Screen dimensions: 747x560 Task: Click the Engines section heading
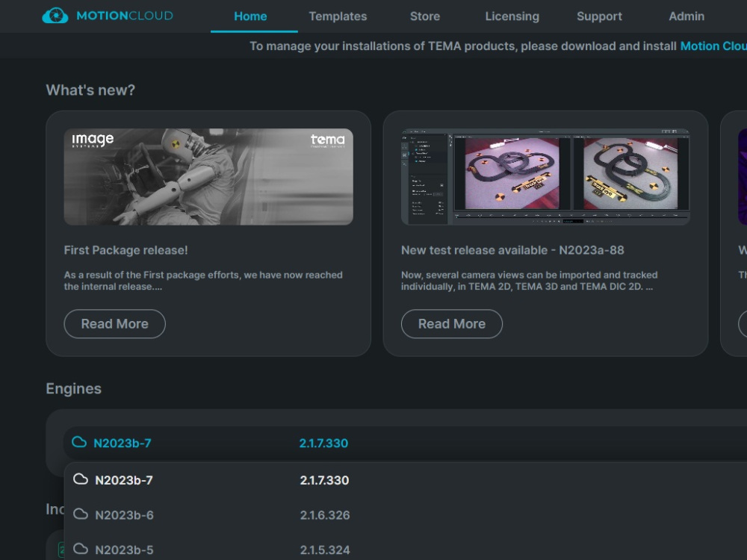[73, 388]
